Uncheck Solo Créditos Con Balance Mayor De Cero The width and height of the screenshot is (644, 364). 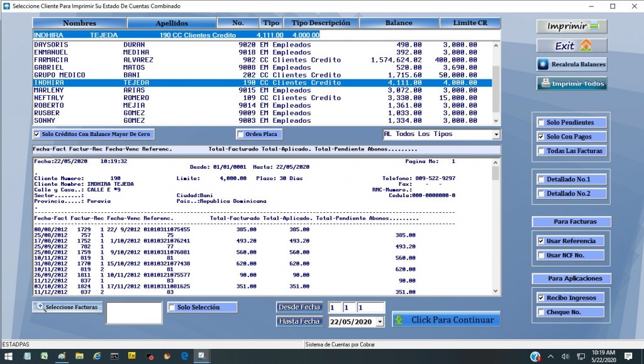36,134
